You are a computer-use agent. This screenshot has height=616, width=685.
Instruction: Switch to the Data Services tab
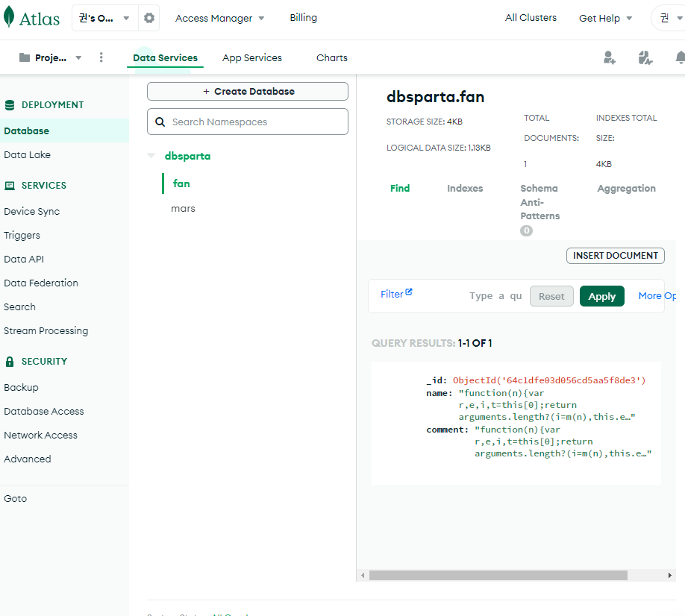coord(165,57)
